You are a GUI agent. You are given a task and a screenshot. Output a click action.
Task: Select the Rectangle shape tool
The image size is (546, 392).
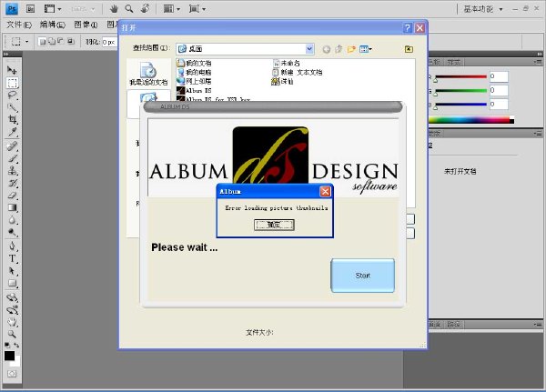coord(12,283)
